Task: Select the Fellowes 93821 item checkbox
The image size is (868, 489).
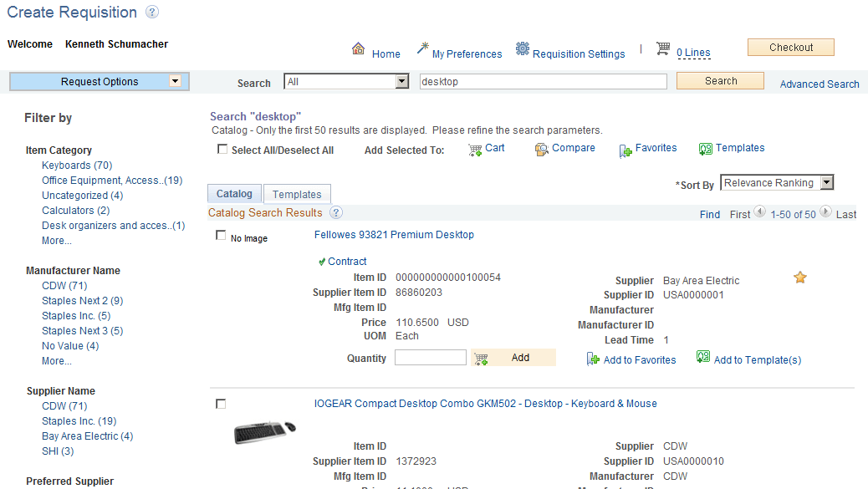Action: click(221, 235)
